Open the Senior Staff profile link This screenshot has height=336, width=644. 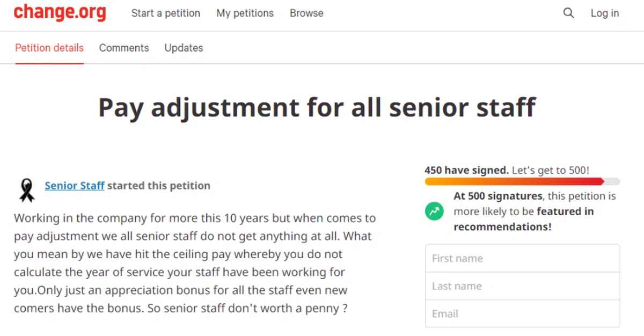click(75, 186)
